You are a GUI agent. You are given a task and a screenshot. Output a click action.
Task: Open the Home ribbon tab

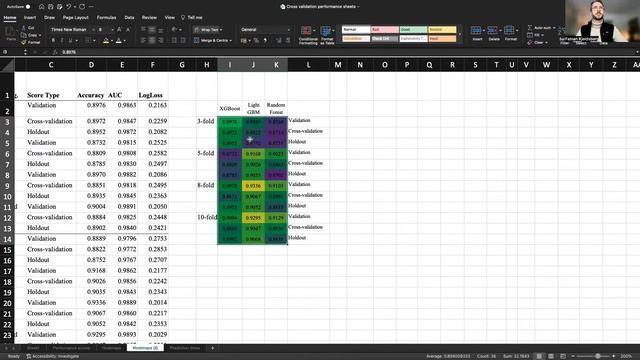[x=10, y=18]
